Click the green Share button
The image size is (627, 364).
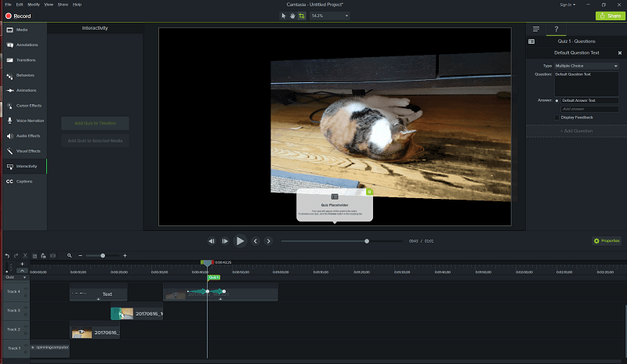tap(611, 16)
